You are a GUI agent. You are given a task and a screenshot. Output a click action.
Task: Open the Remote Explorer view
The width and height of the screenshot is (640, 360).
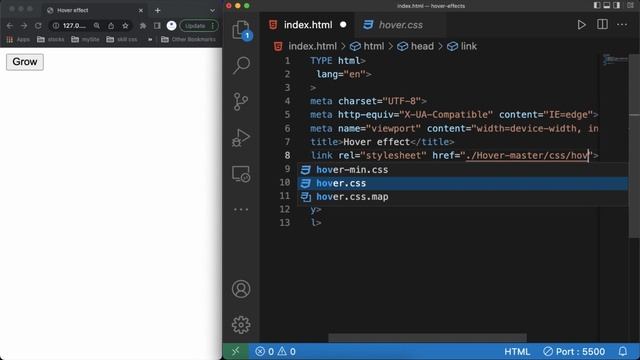pyautogui.click(x=241, y=174)
